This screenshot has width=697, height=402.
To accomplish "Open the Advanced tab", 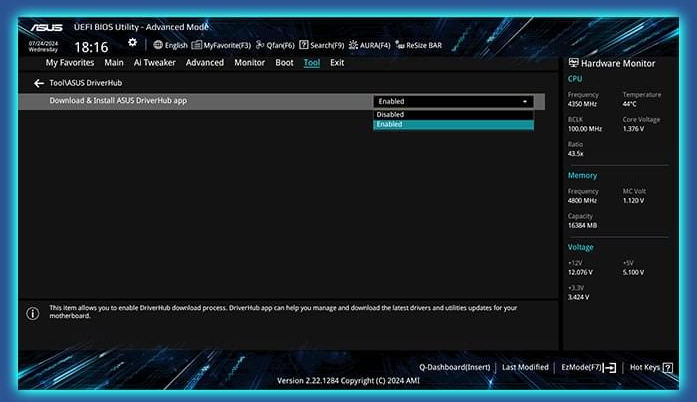I will click(x=204, y=62).
